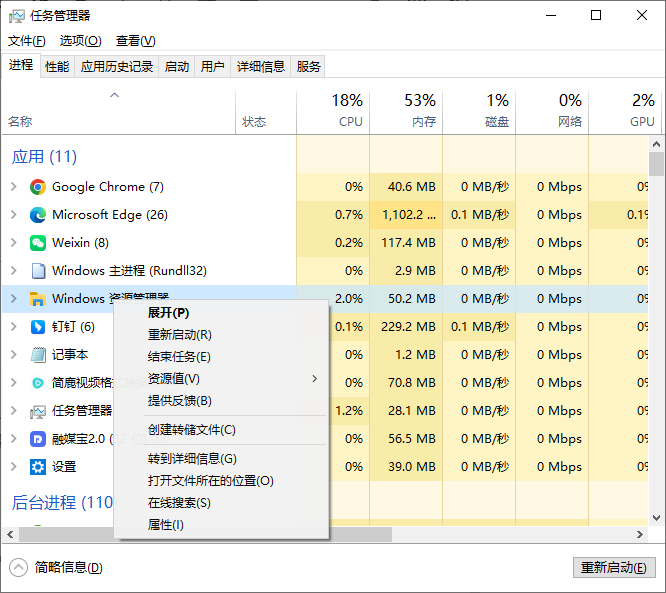Click the 229.2 MB memory value
The height and width of the screenshot is (593, 666).
point(408,327)
